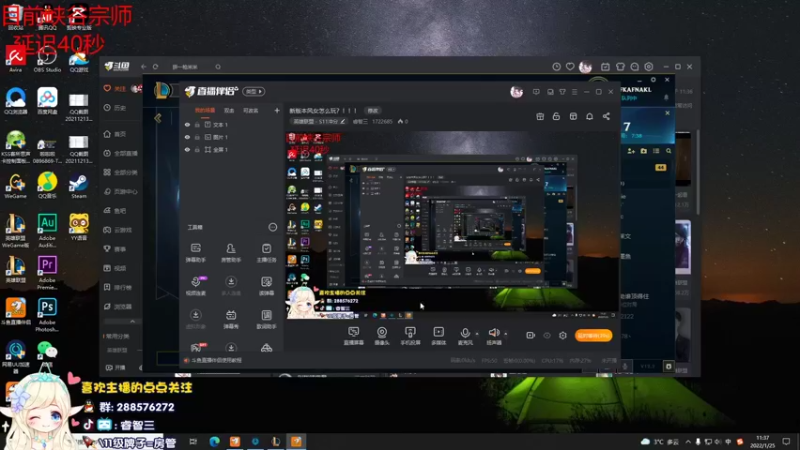Select the first scene tab in red
This screenshot has height=450, width=800.
pos(205,110)
